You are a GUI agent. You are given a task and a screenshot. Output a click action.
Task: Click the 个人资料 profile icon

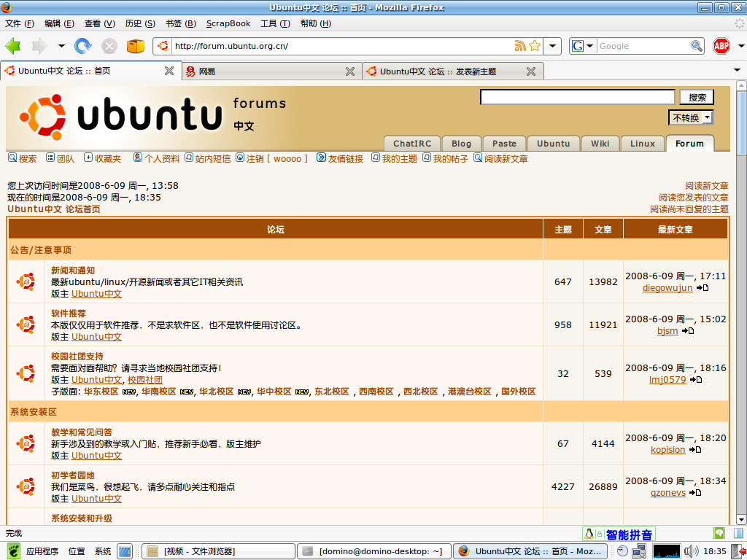pos(138,157)
